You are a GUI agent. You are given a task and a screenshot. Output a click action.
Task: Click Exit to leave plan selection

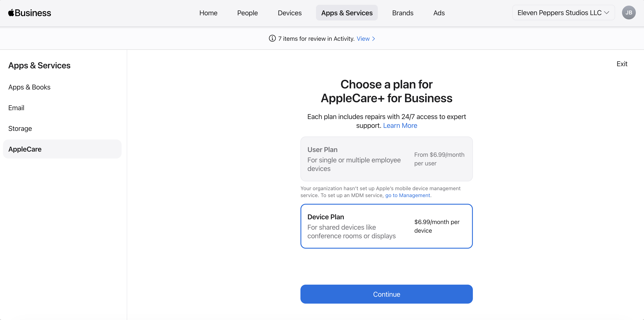pyautogui.click(x=622, y=64)
